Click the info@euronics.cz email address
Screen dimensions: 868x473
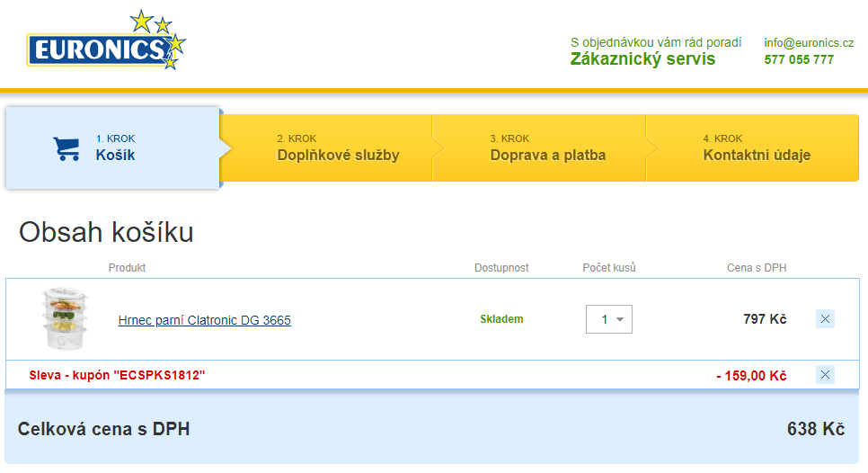coord(809,42)
